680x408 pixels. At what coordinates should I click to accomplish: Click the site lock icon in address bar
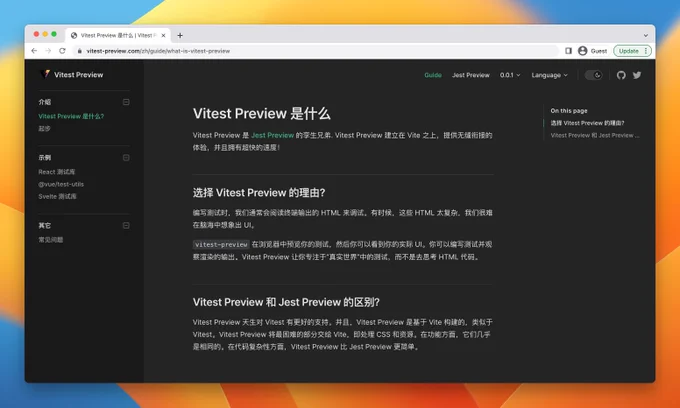tap(79, 51)
